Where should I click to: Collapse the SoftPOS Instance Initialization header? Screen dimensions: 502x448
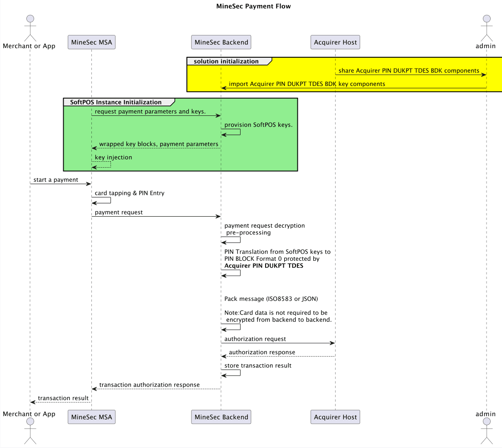tap(116, 102)
